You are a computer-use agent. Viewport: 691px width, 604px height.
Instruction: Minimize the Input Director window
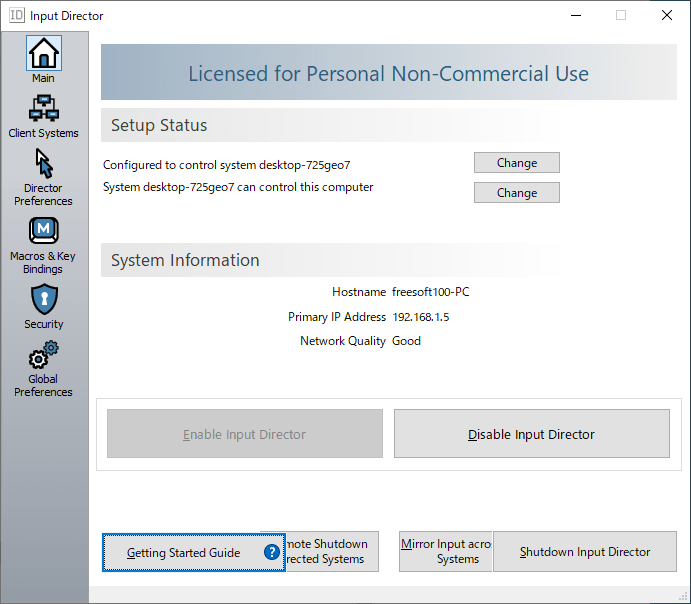pos(576,15)
